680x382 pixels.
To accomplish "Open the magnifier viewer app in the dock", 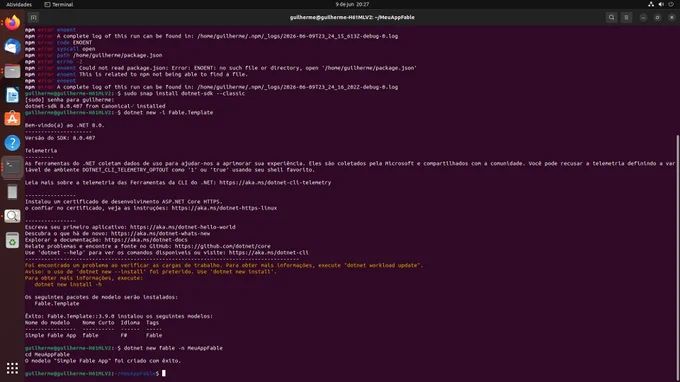I will [x=12, y=216].
